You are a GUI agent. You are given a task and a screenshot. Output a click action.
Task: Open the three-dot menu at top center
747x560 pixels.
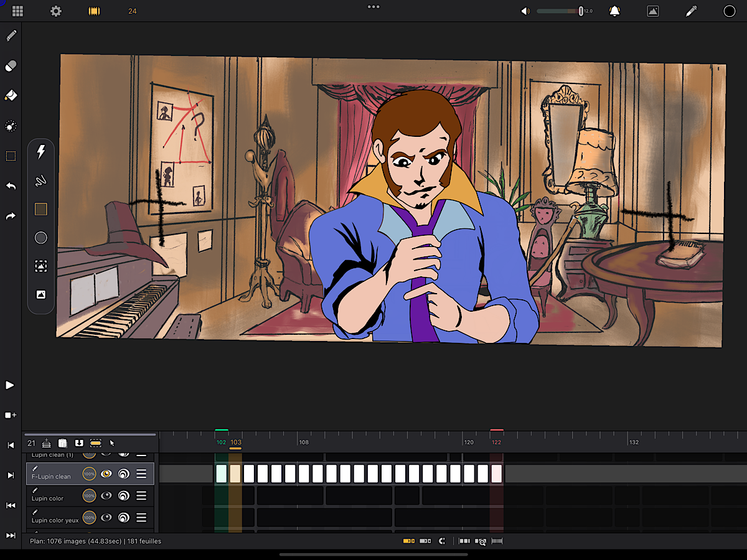tap(374, 7)
